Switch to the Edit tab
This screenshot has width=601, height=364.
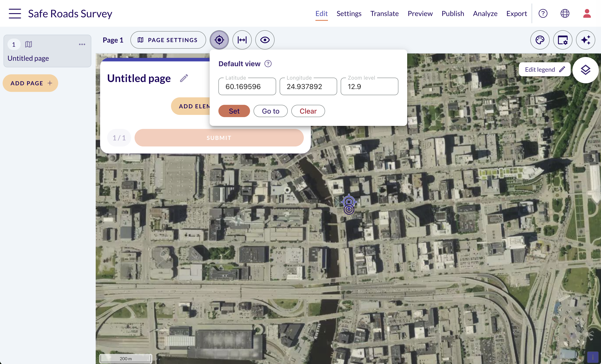coord(322,14)
